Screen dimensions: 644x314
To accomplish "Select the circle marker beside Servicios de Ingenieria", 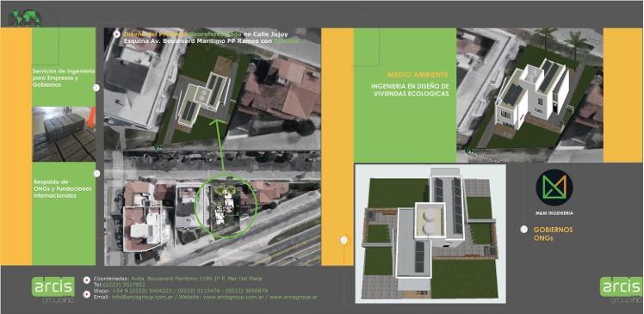I will (x=96, y=88).
